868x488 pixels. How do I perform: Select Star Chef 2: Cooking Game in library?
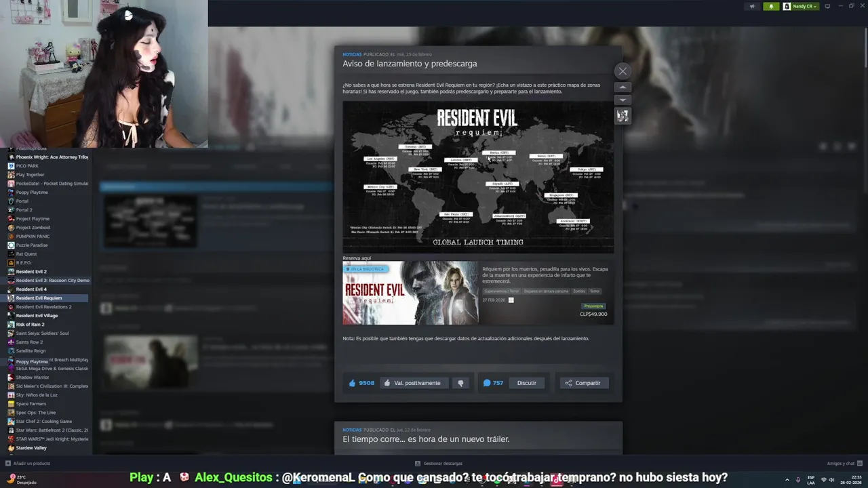click(47, 422)
